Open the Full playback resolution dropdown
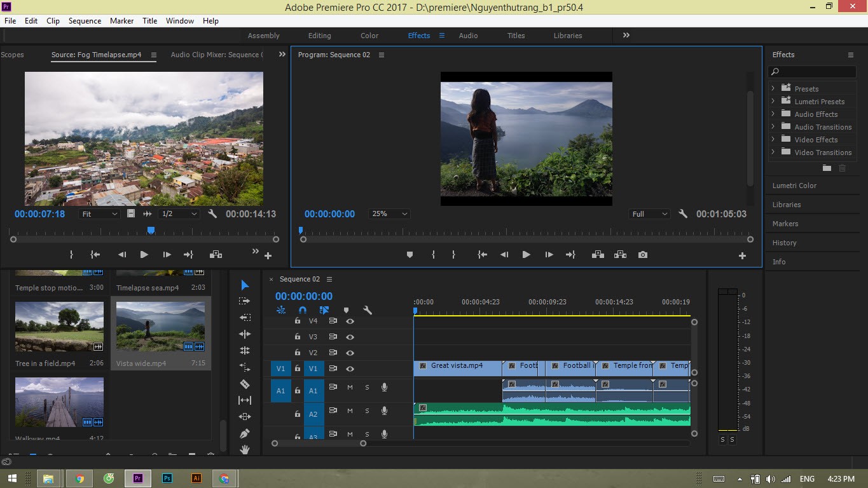Viewport: 868px width, 488px height. 649,214
